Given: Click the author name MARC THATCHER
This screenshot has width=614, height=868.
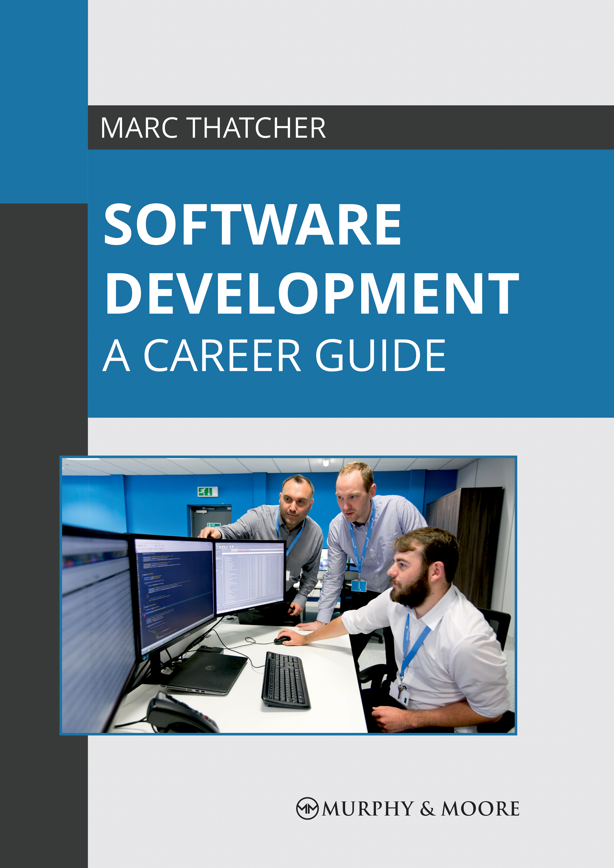Looking at the screenshot, I should click(x=213, y=128).
